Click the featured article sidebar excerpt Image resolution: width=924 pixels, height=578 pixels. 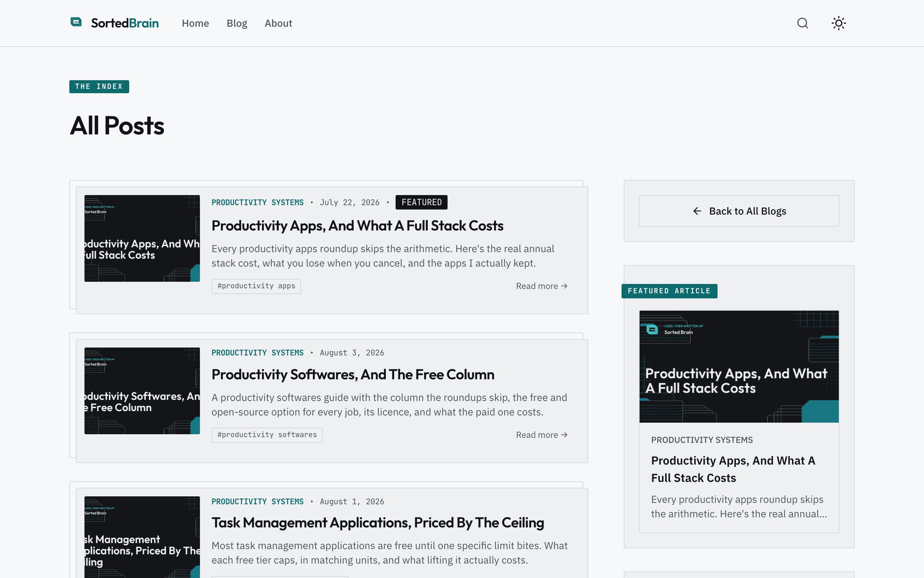(739, 506)
